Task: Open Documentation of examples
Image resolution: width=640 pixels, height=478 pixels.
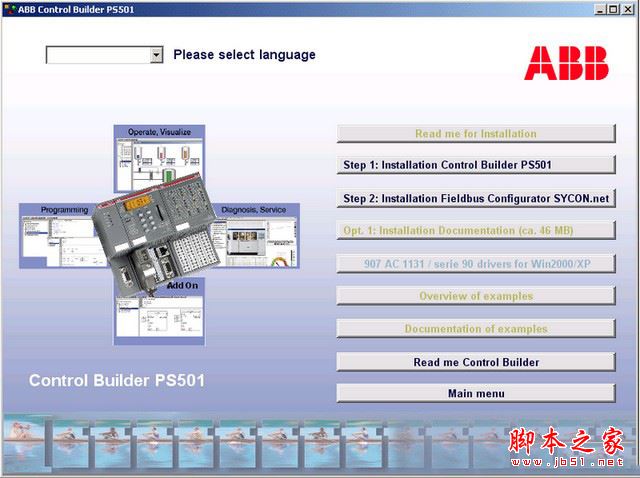Action: (476, 329)
